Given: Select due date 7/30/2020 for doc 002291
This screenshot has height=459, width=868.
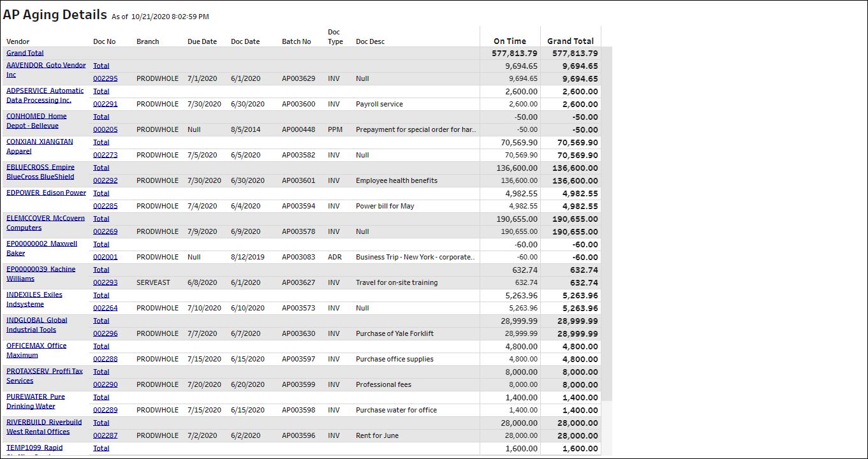Looking at the screenshot, I should (x=204, y=104).
